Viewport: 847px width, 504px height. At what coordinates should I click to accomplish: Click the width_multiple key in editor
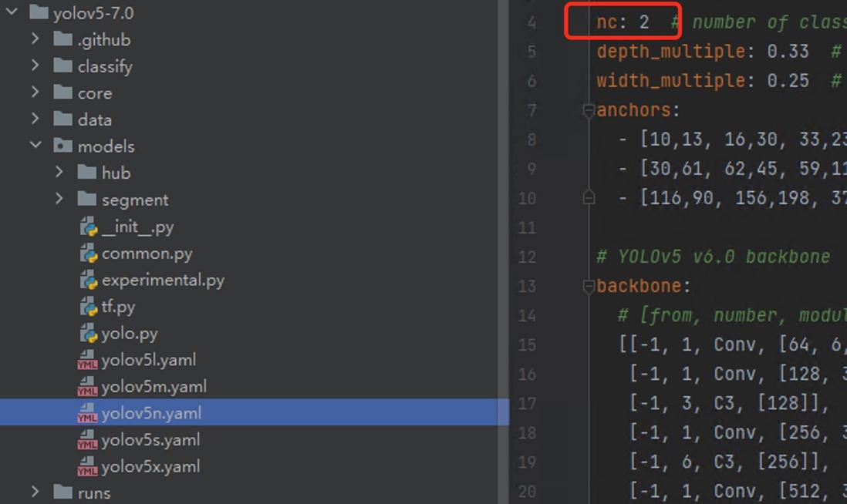671,80
